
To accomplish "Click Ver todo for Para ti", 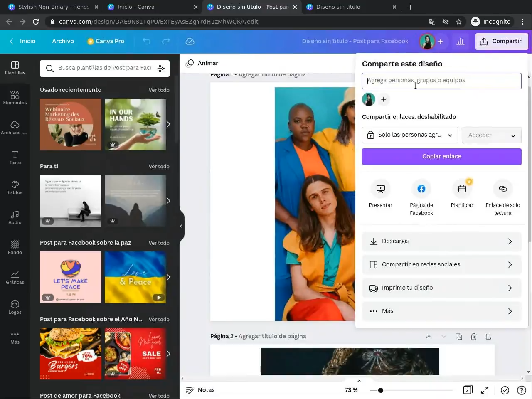I will [159, 166].
